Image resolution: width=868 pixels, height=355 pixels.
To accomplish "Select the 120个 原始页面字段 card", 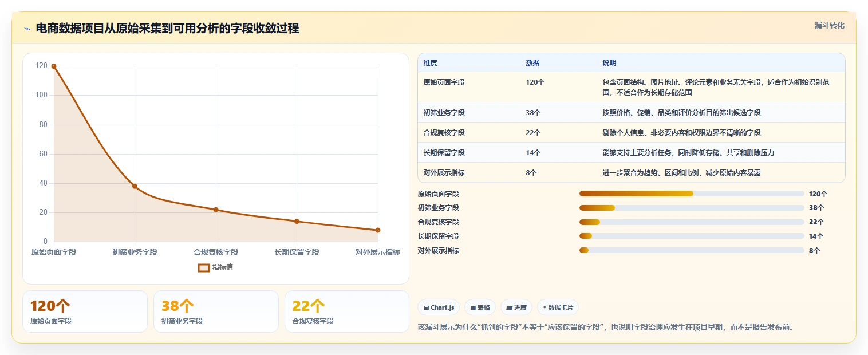I will pyautogui.click(x=85, y=311).
